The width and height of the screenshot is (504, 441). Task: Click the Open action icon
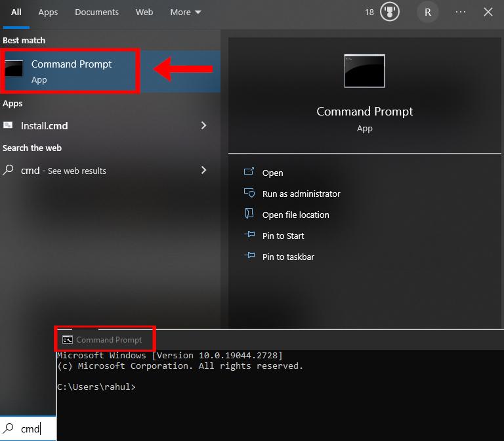[249, 172]
